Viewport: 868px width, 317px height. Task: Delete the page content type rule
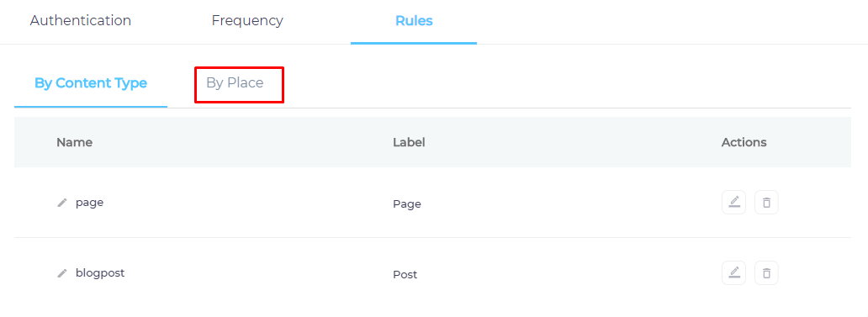(x=766, y=203)
